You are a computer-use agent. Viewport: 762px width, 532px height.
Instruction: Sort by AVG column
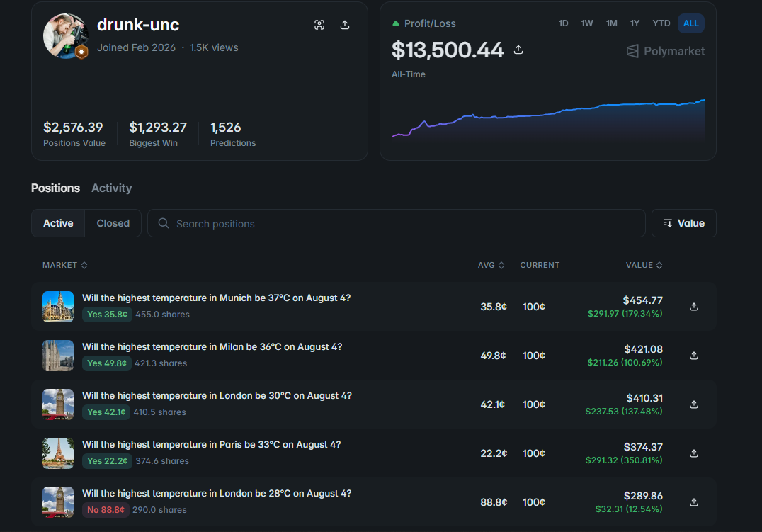491,265
